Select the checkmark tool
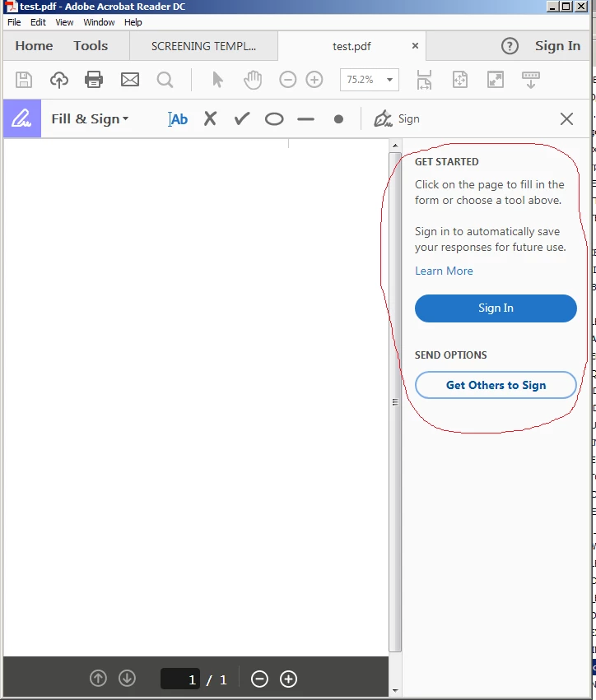 click(x=242, y=118)
